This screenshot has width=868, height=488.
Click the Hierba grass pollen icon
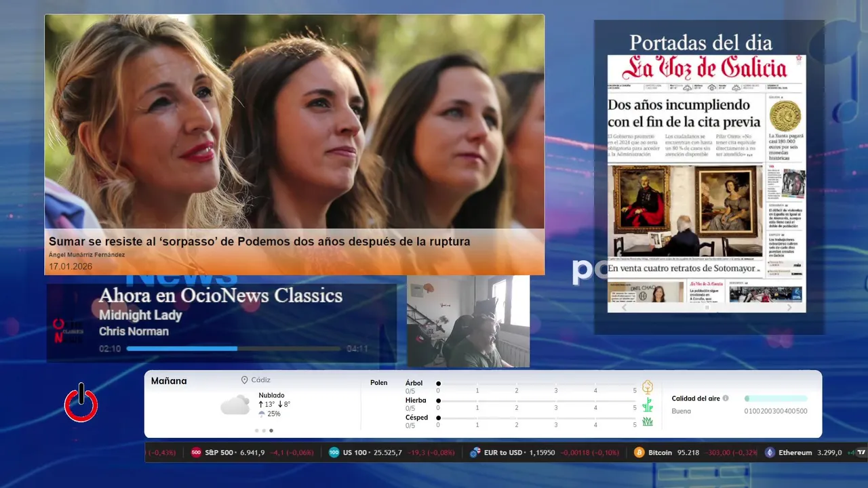[x=648, y=405]
